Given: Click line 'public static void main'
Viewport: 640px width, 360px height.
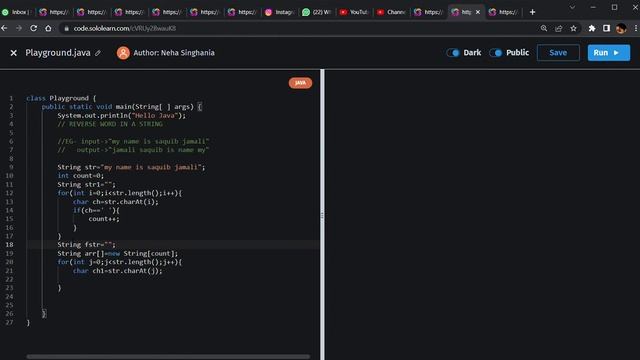Looking at the screenshot, I should coord(122,107).
